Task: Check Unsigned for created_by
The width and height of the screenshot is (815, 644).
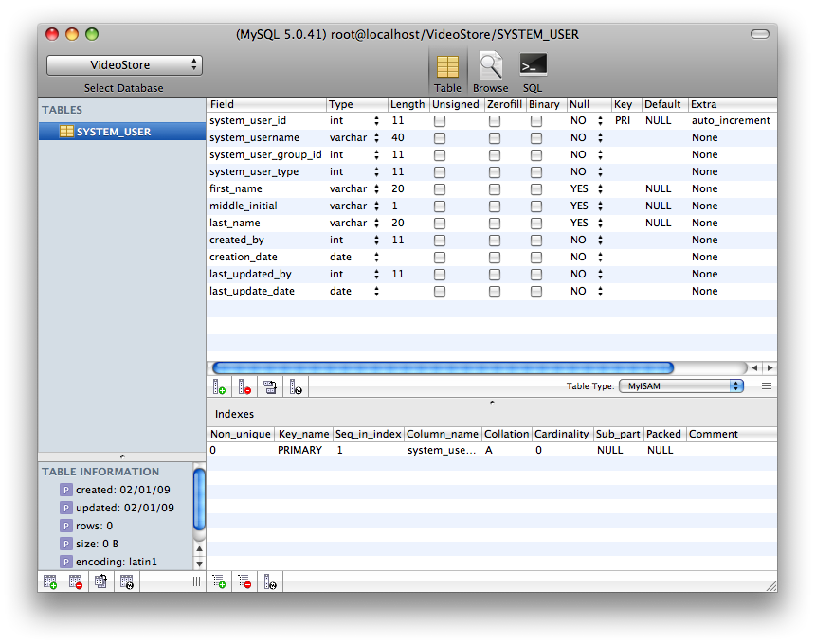Action: [440, 241]
